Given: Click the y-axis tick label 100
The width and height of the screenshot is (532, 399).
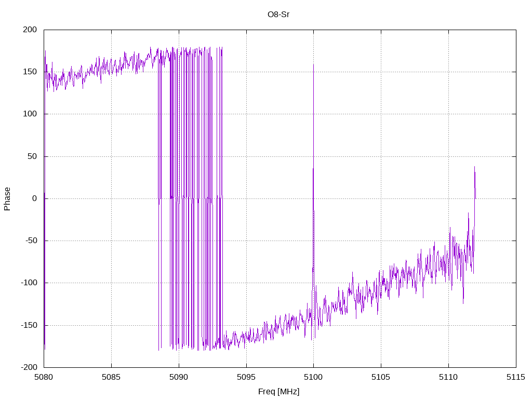Looking at the screenshot, I should tap(30, 114).
